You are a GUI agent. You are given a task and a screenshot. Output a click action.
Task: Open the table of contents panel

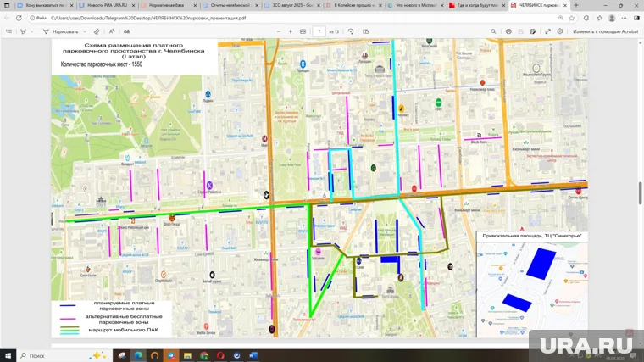pyautogui.click(x=8, y=31)
